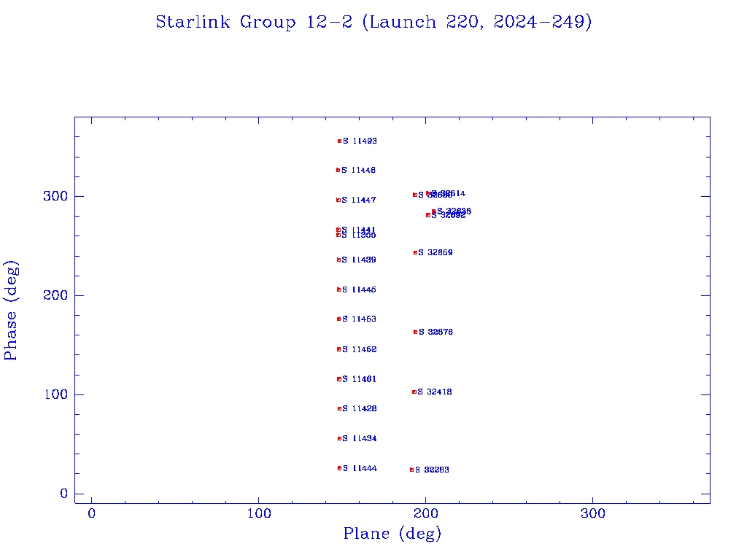The height and width of the screenshot is (560, 747).
Task: Select the S 11434 data label
Action: coord(360,438)
